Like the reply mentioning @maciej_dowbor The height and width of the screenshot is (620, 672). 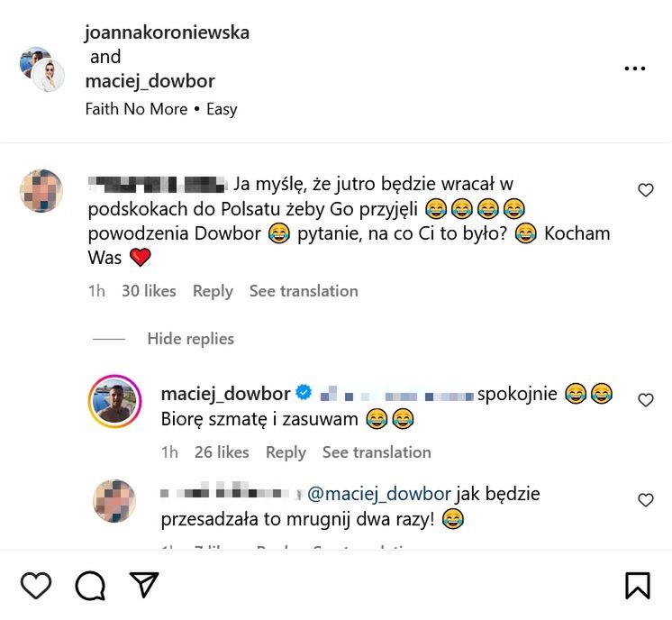click(x=645, y=500)
